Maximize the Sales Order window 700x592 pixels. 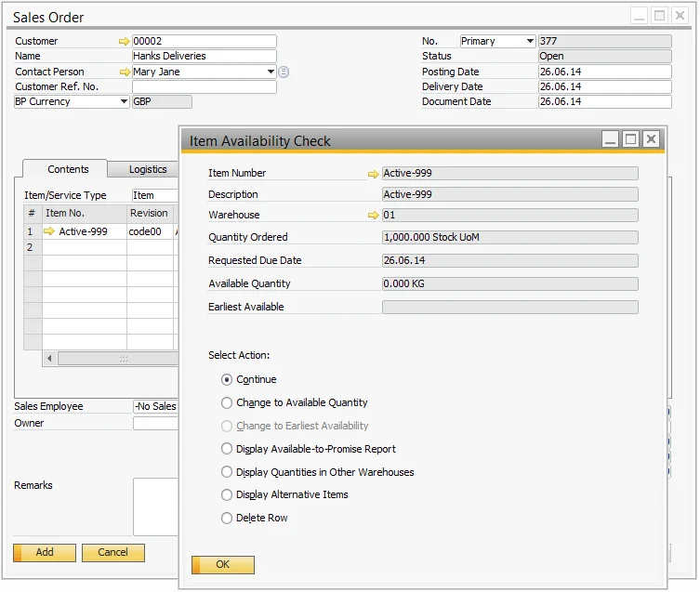click(x=660, y=16)
